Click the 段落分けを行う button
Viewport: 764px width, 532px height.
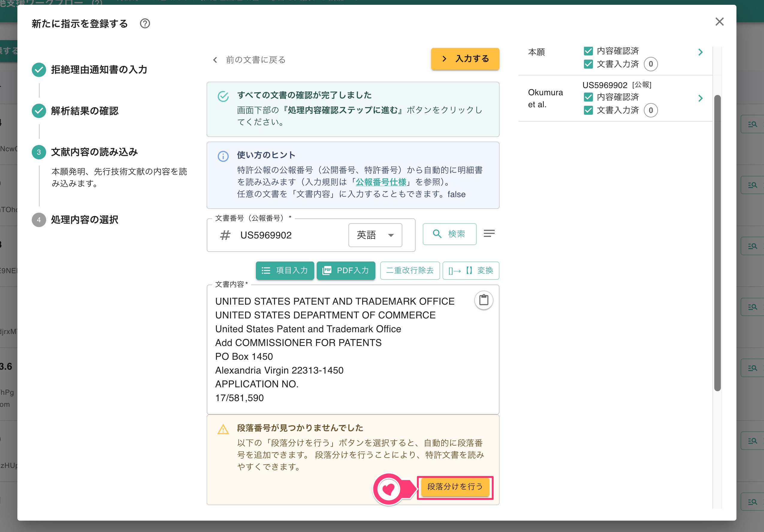click(455, 487)
